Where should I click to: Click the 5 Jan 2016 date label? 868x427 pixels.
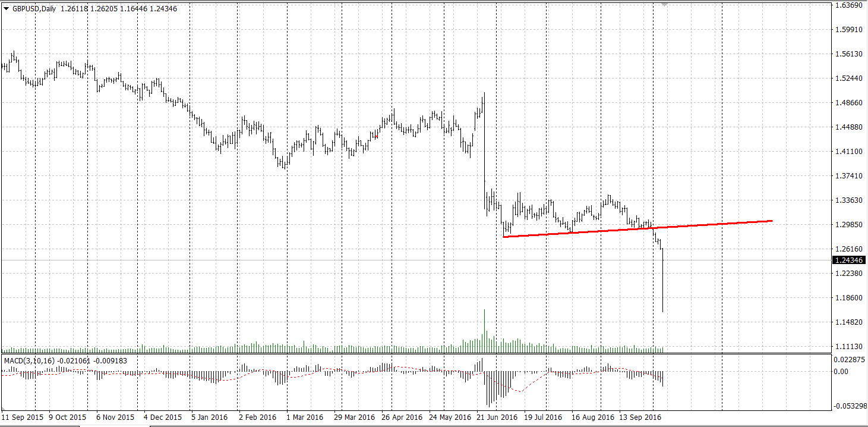point(210,417)
